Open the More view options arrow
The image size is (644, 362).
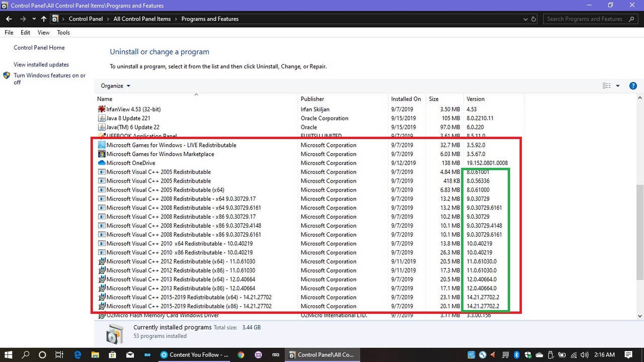[x=618, y=86]
